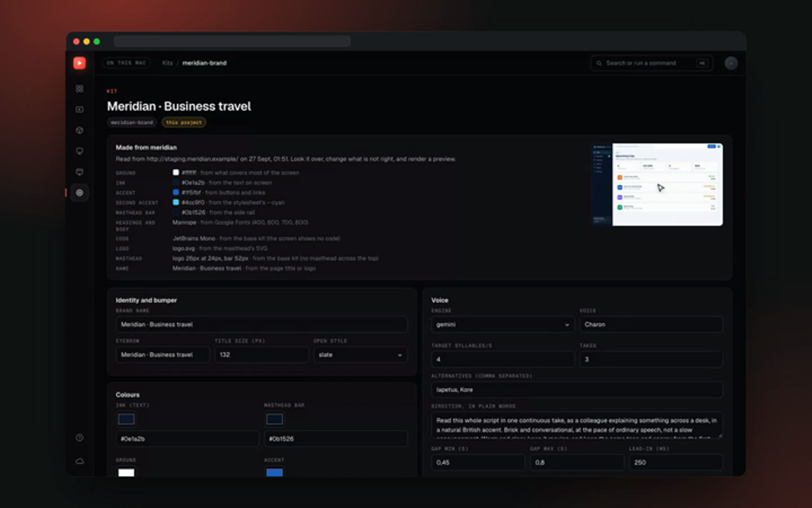Click the Title Size field showing 132
This screenshot has width=812, height=508.
coord(262,354)
